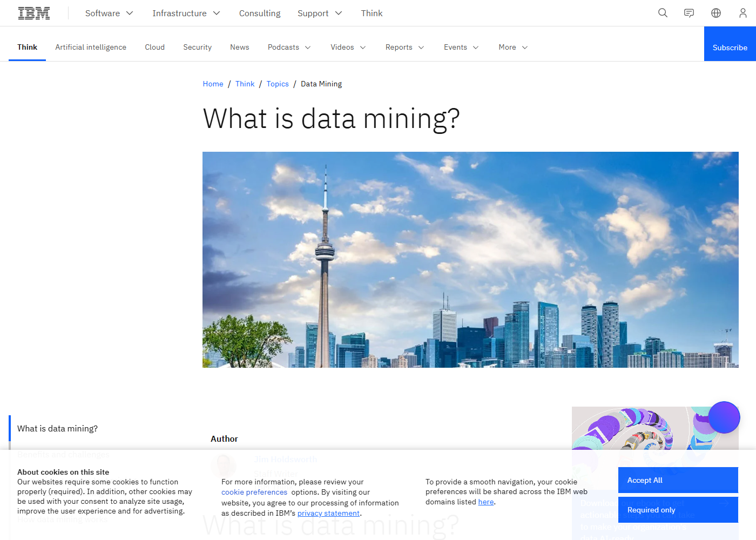Go to Artificial intelligence section
Screen dimensions: 756x540
[x=91, y=47]
